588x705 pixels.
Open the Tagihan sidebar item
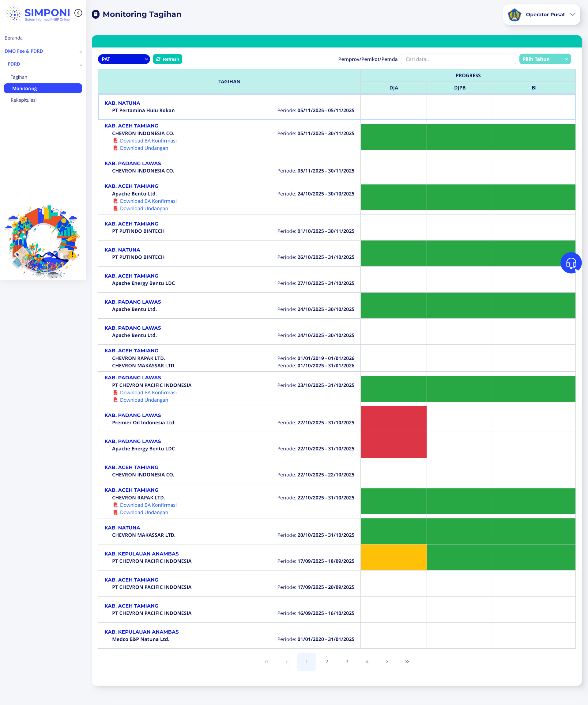click(19, 77)
